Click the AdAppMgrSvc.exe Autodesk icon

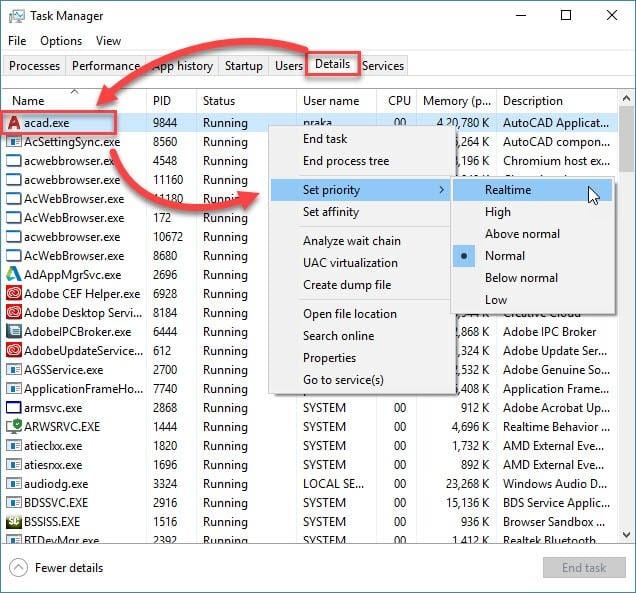[14, 275]
